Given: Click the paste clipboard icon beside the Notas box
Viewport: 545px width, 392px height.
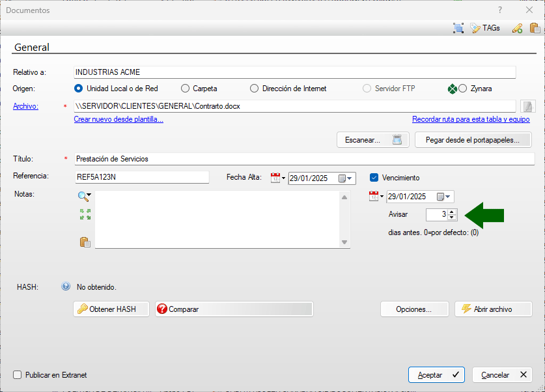Looking at the screenshot, I should pyautogui.click(x=85, y=242).
